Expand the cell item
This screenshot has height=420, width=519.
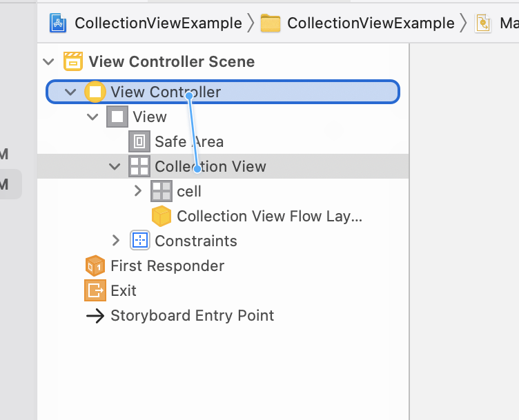137,191
